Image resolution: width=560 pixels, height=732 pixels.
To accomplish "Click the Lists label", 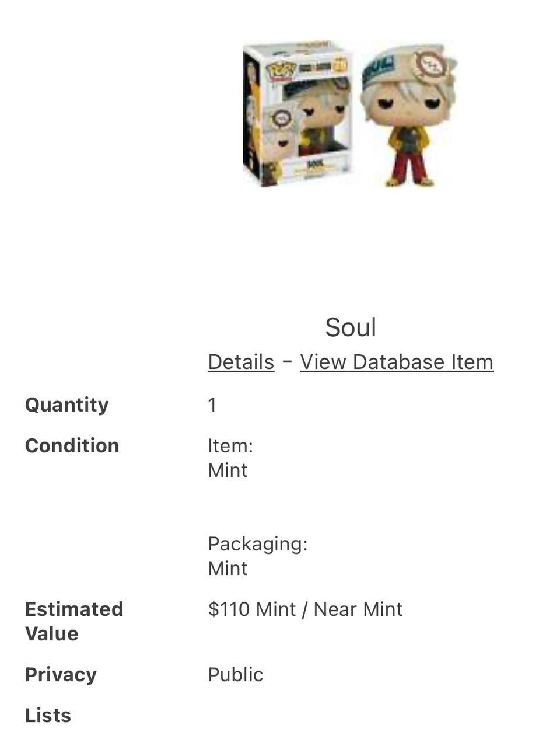I will (x=48, y=716).
